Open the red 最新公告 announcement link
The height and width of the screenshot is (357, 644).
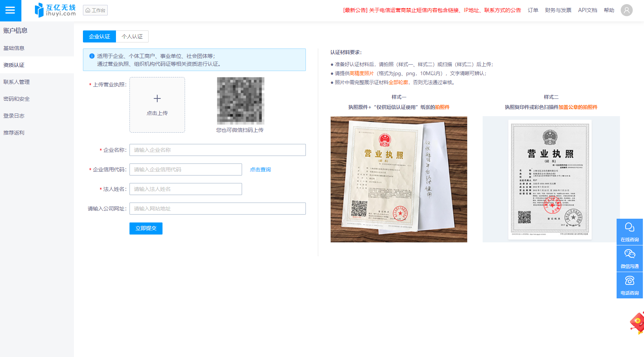[432, 10]
